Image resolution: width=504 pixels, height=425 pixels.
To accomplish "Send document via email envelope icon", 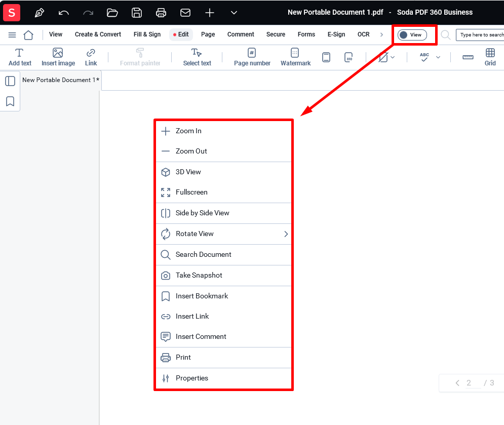I will pyautogui.click(x=185, y=13).
